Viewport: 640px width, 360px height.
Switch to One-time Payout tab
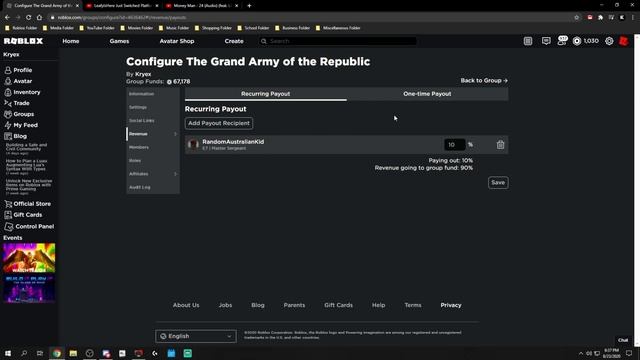pos(427,94)
